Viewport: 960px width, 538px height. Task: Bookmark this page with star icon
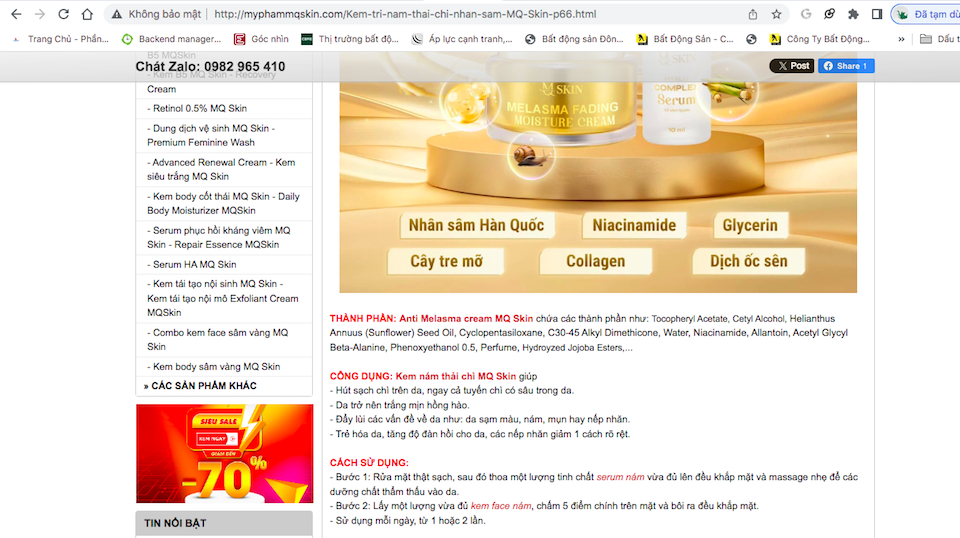(776, 14)
